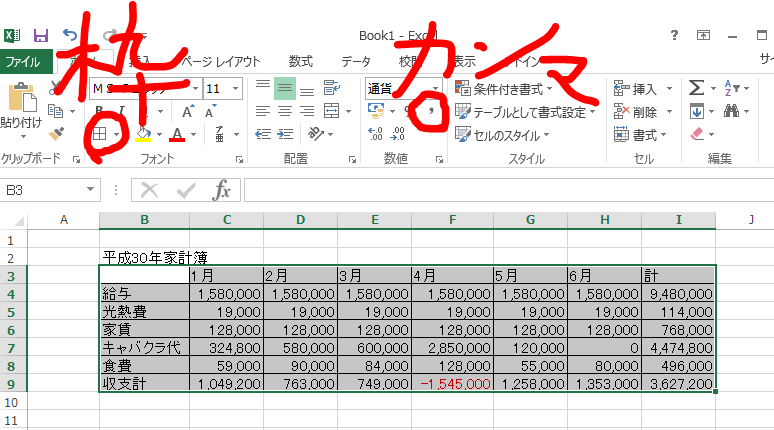The height and width of the screenshot is (430, 774).
Task: Open the font size dropdown
Action: pyautogui.click(x=239, y=89)
